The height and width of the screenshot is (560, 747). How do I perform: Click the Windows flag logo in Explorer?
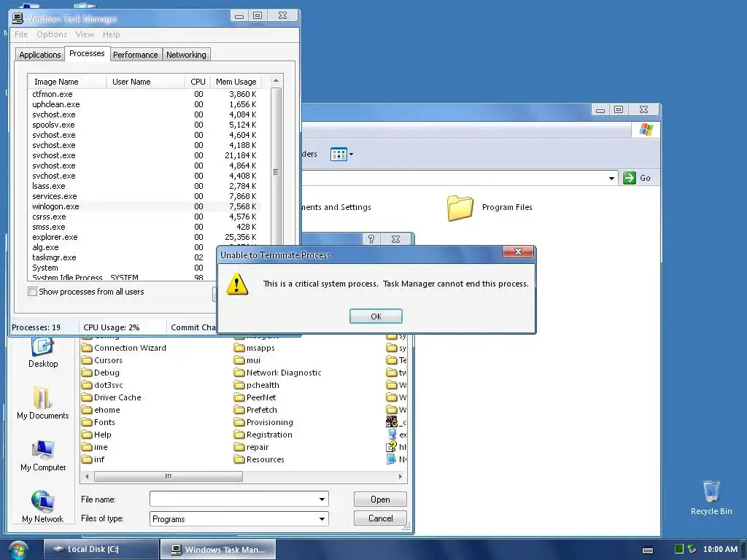(x=646, y=130)
